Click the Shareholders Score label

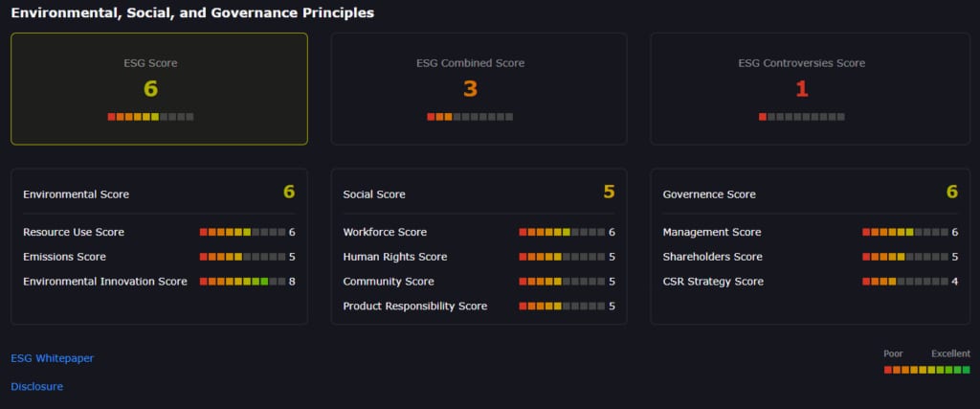[712, 257]
